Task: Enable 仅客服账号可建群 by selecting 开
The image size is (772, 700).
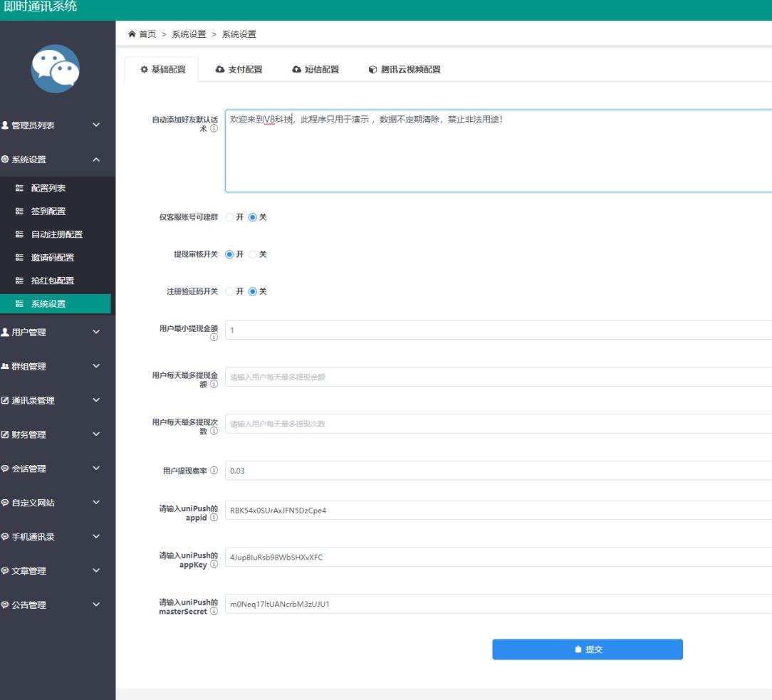Action: [x=229, y=217]
